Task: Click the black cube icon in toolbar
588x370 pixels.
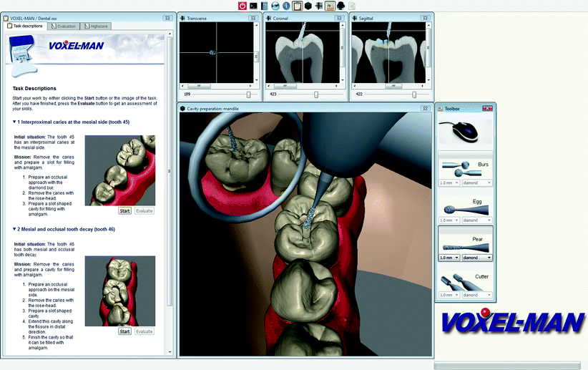Action: (308, 6)
